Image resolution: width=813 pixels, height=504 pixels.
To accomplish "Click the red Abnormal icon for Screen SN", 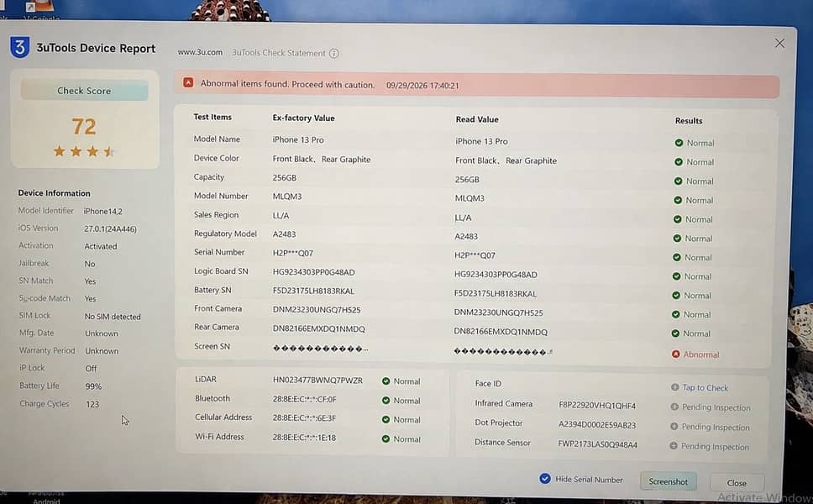I will [x=675, y=354].
